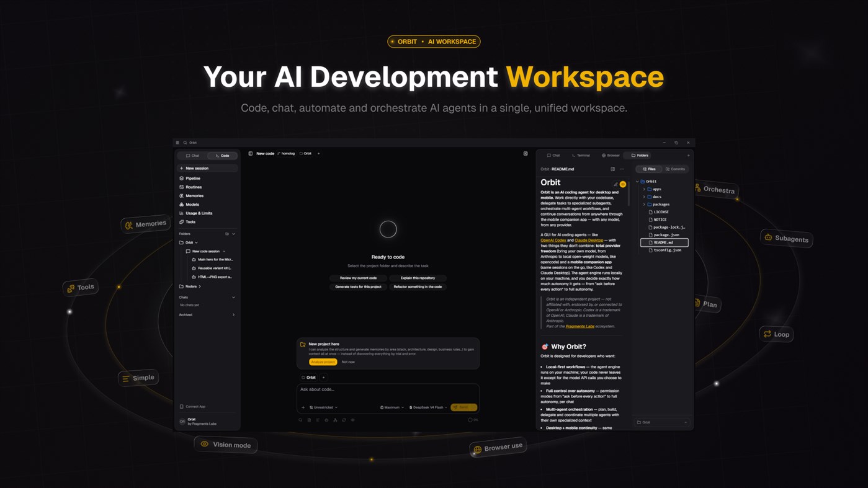Click the add folder icon in the Folders header

pos(227,234)
